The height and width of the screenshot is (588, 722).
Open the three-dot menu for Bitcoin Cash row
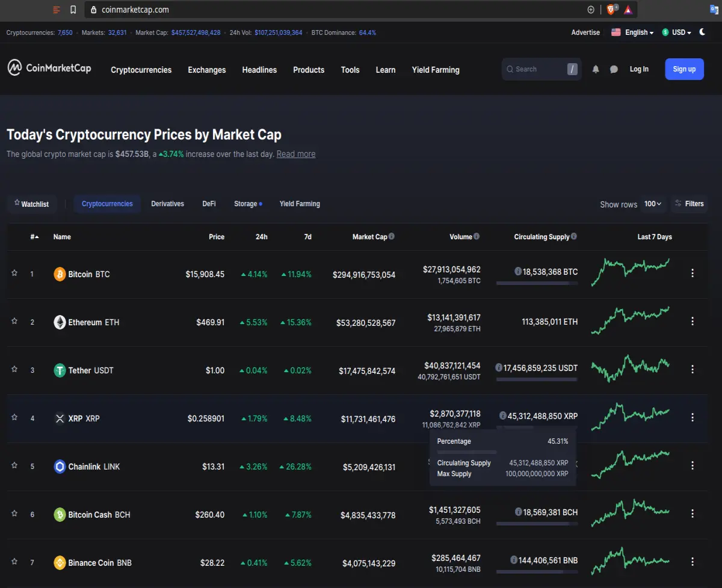click(x=692, y=513)
